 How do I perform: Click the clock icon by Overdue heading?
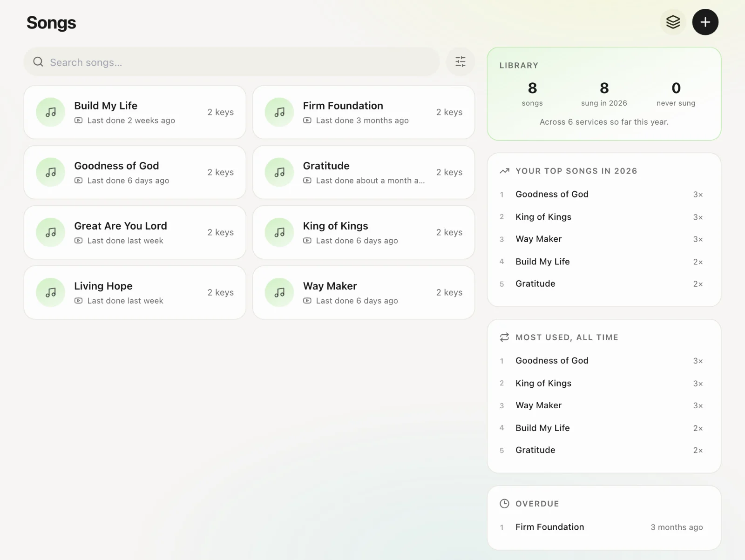[x=504, y=503]
